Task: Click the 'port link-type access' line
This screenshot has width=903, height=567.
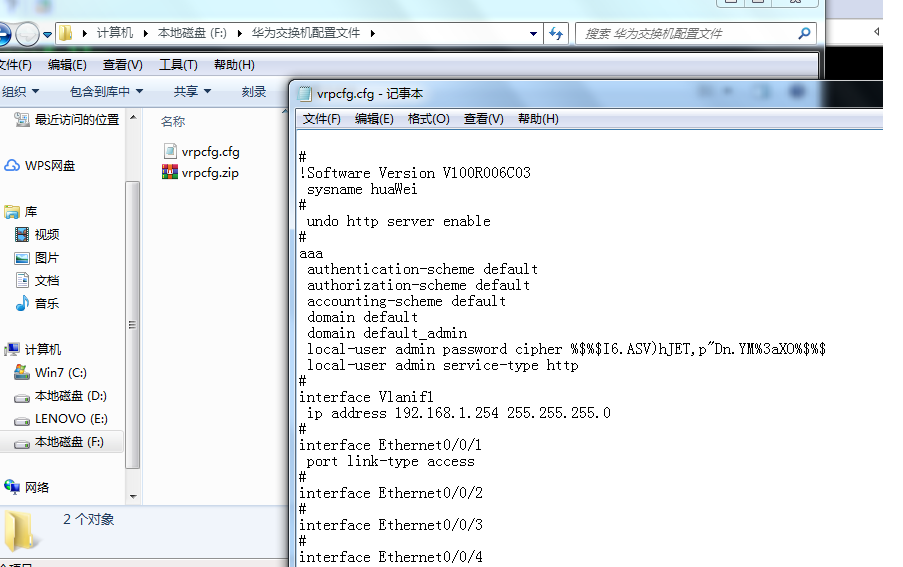Action: (390, 462)
